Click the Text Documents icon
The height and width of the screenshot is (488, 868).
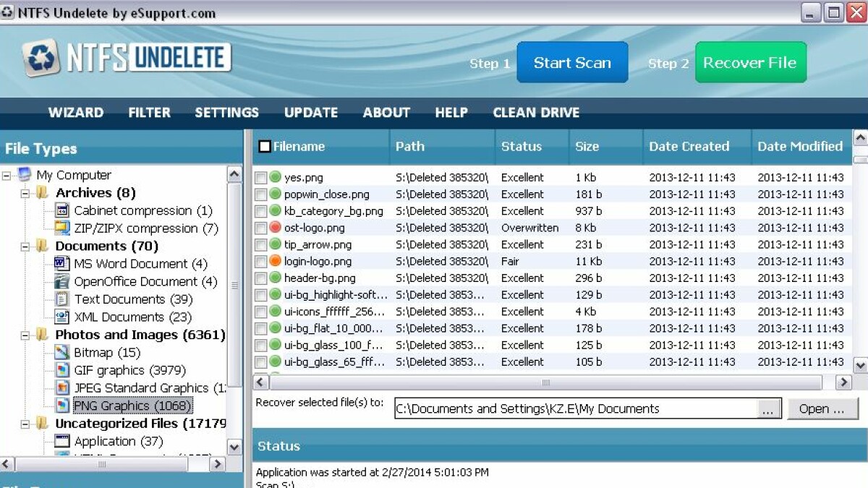point(62,299)
